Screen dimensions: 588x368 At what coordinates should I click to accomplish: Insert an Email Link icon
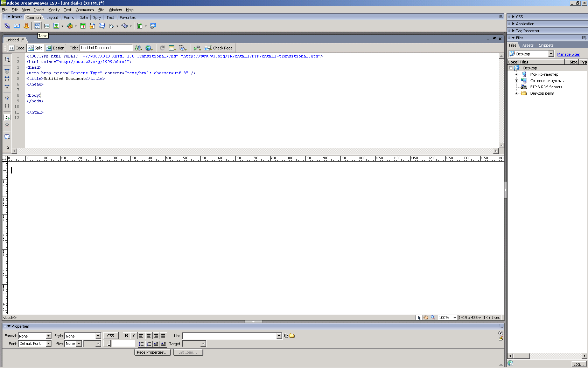pyautogui.click(x=16, y=26)
